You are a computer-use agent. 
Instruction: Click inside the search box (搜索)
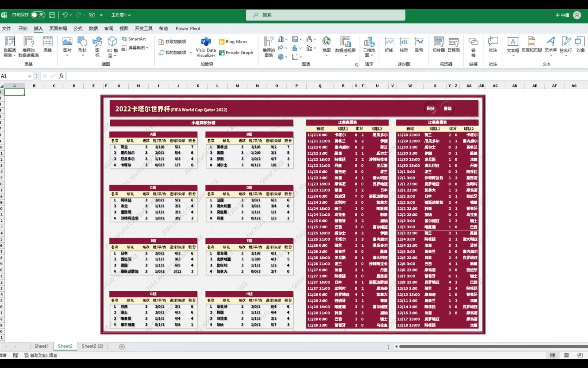(326, 15)
